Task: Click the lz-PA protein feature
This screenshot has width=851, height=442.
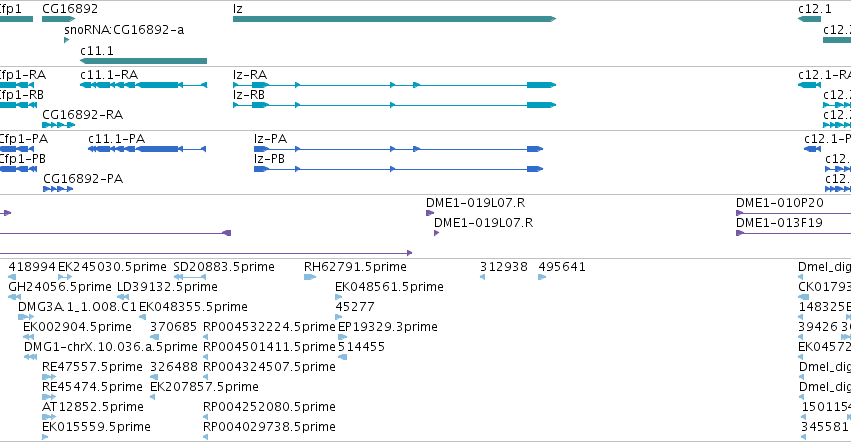Action: 398,149
